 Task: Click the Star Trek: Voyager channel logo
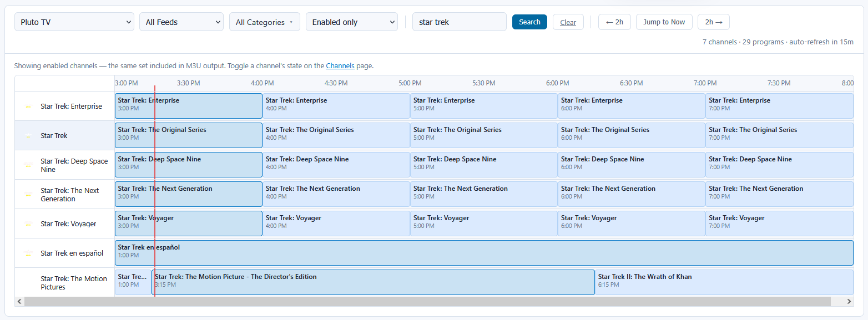(x=28, y=224)
